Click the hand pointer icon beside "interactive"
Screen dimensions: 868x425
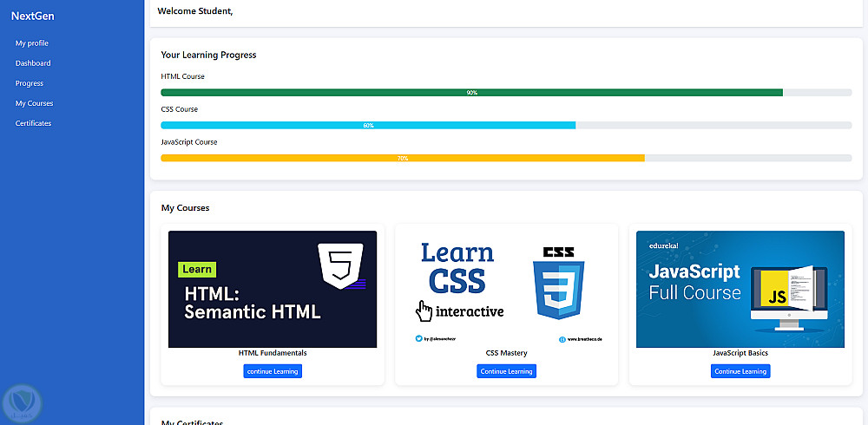424,311
